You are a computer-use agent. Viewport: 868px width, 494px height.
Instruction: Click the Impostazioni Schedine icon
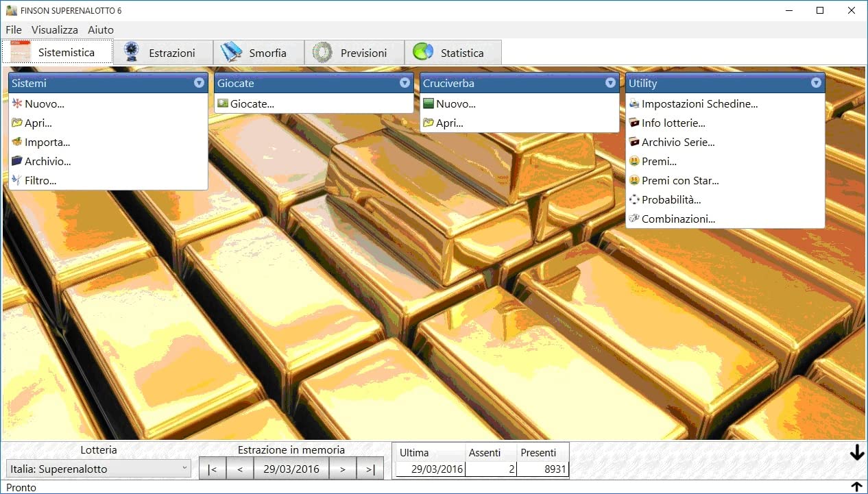click(634, 104)
